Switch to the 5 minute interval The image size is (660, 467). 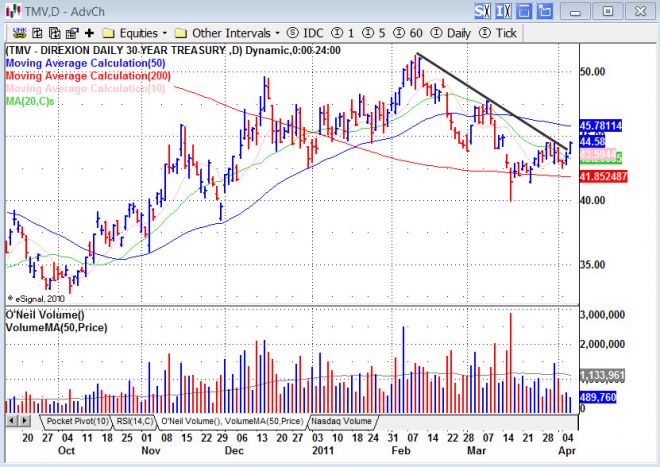374,33
